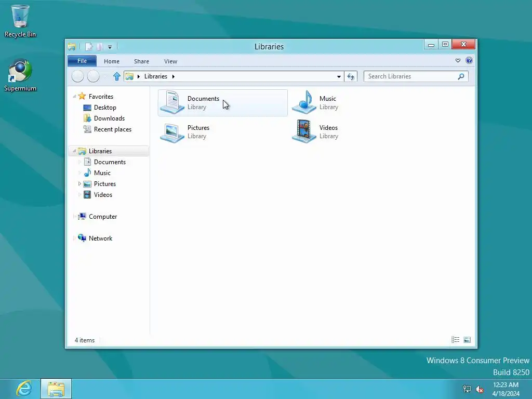Expand the Computer tree node
Screen dimensions: 532x399
point(74,217)
